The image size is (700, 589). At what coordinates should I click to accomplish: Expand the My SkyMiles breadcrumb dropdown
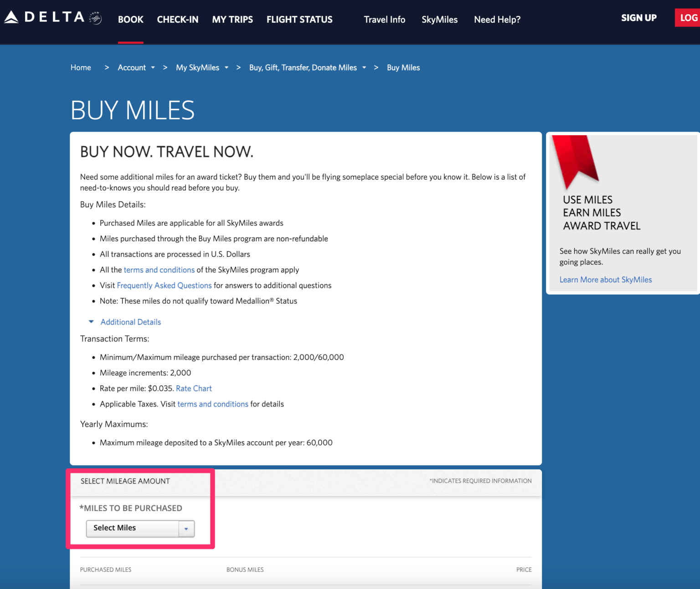click(227, 67)
